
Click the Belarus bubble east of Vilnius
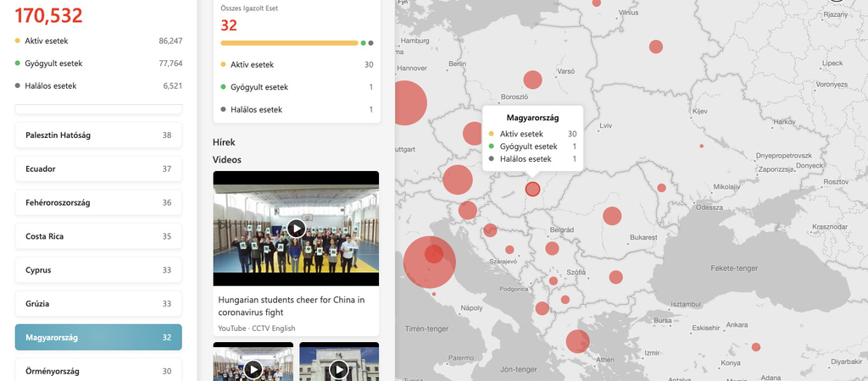point(655,47)
